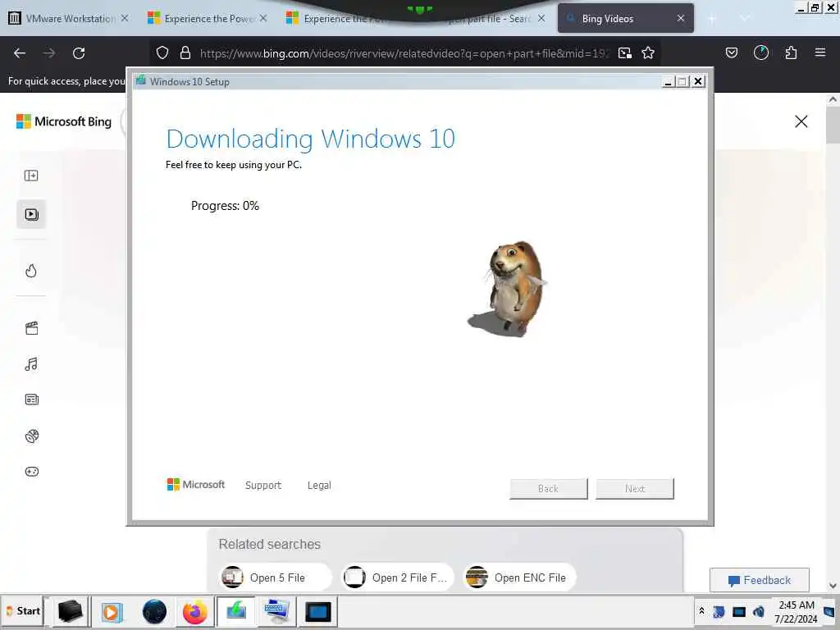The width and height of the screenshot is (840, 630).
Task: Select Open 5 File related search
Action: pos(276,577)
